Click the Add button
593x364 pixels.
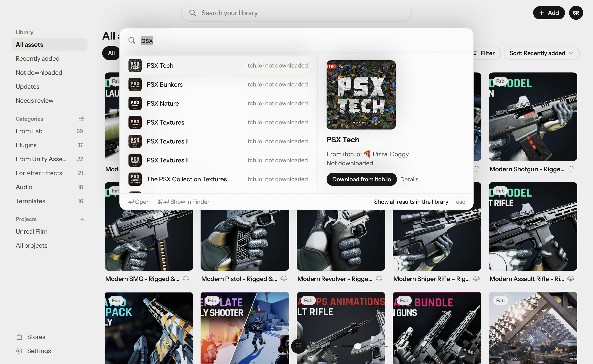549,13
